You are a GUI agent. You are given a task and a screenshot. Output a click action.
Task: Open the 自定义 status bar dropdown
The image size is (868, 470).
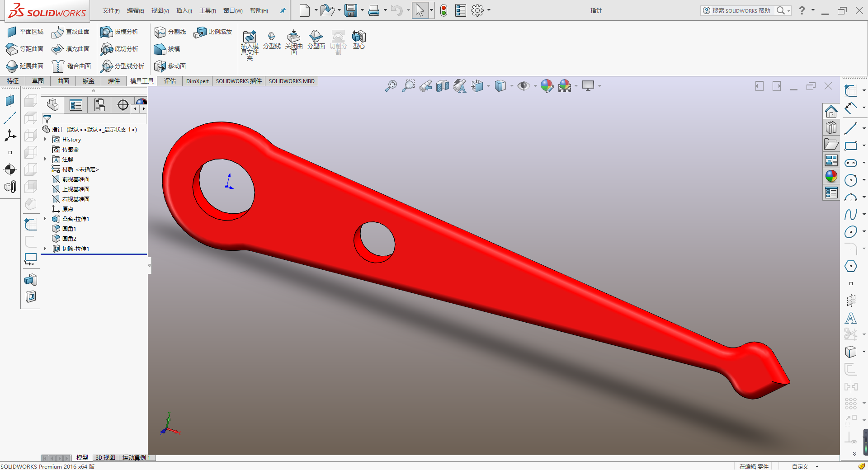[817, 466]
